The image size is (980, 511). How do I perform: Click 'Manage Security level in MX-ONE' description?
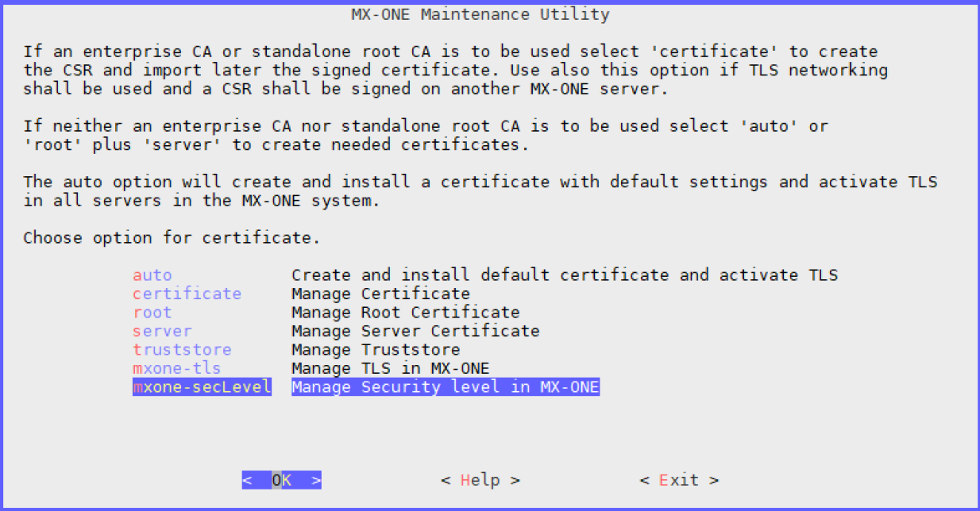(445, 387)
